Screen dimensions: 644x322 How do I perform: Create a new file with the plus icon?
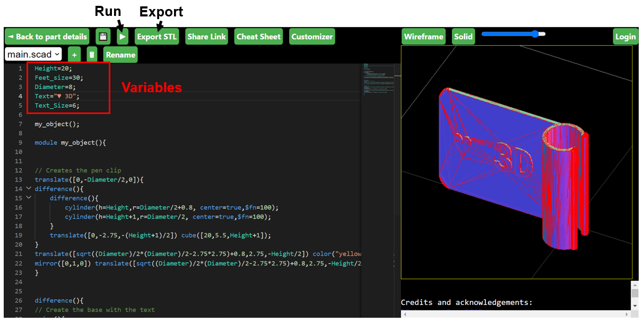coord(74,54)
